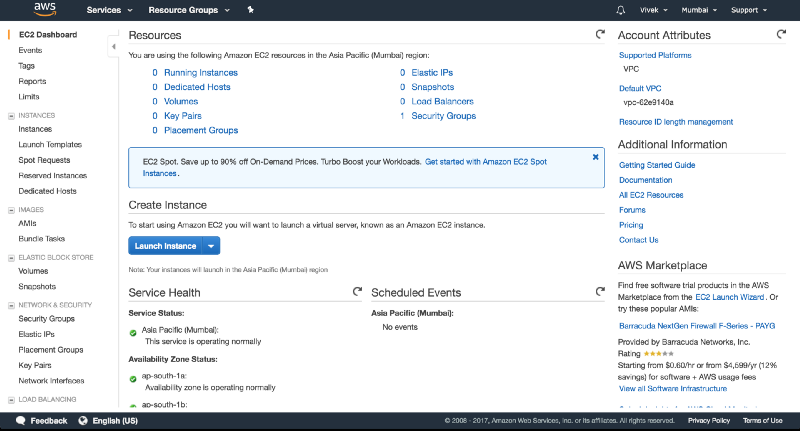
Task: Open the Mumbai region selector
Action: [x=699, y=10]
